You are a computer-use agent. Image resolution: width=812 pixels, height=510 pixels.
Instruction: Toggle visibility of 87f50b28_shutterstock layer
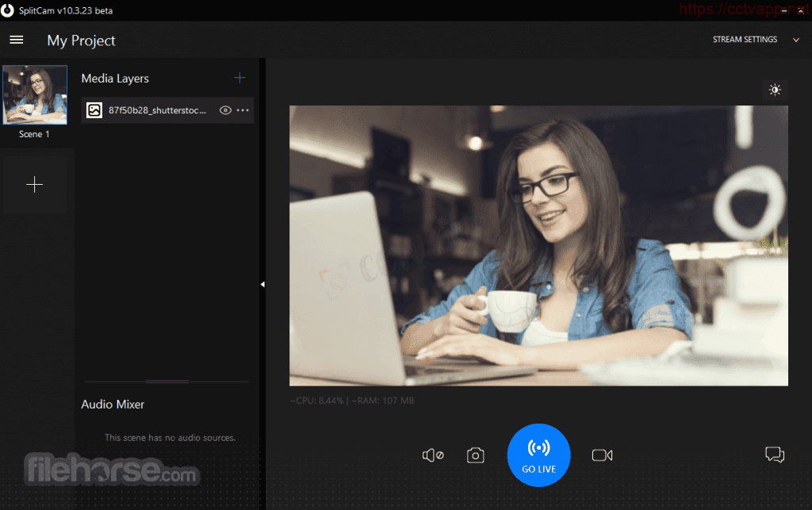[x=225, y=110]
